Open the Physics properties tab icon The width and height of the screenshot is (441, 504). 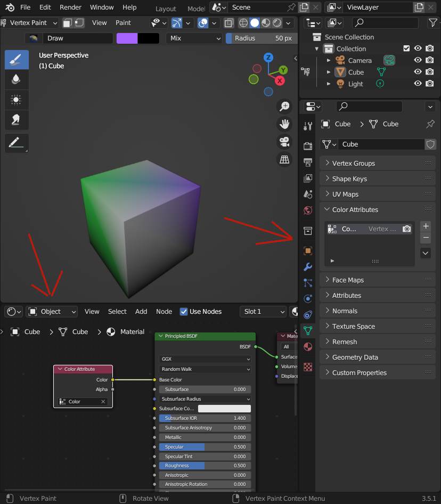(x=308, y=299)
